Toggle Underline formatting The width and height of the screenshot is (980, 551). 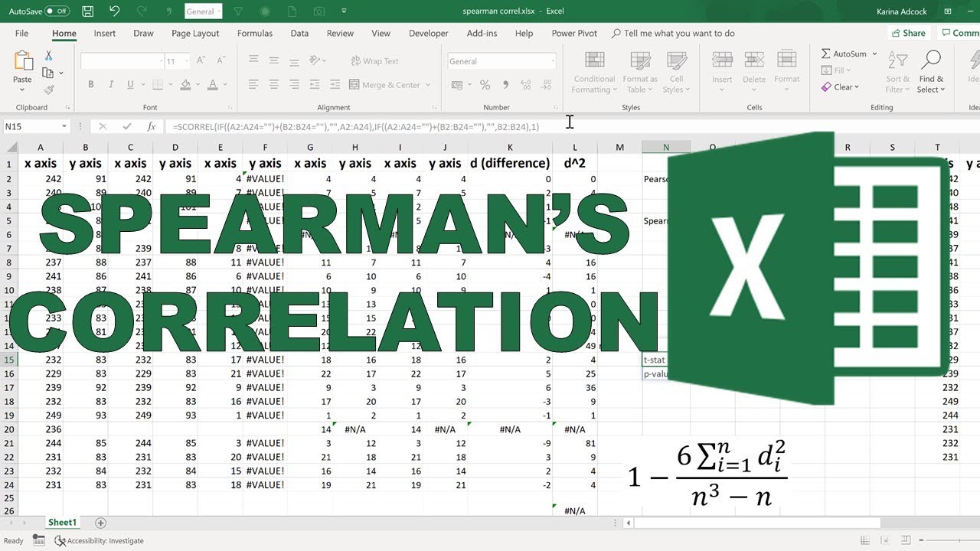coord(131,85)
